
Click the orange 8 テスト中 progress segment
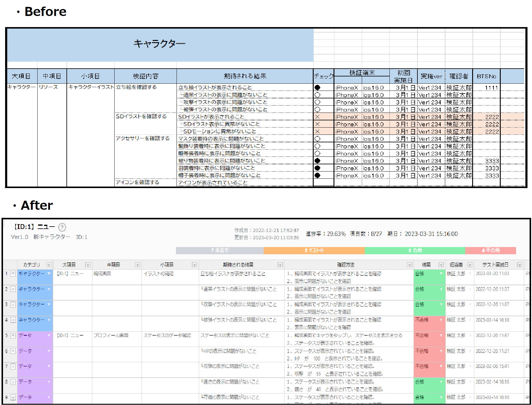314,250
